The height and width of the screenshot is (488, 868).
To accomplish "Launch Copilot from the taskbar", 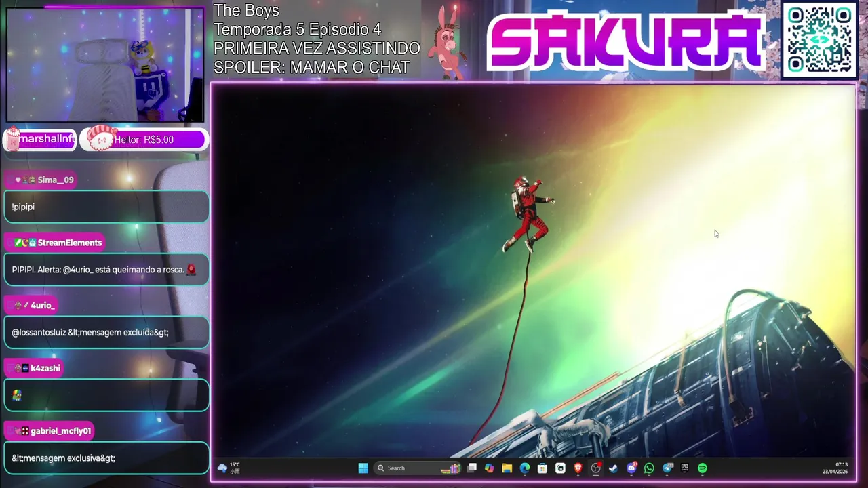I will [x=489, y=468].
